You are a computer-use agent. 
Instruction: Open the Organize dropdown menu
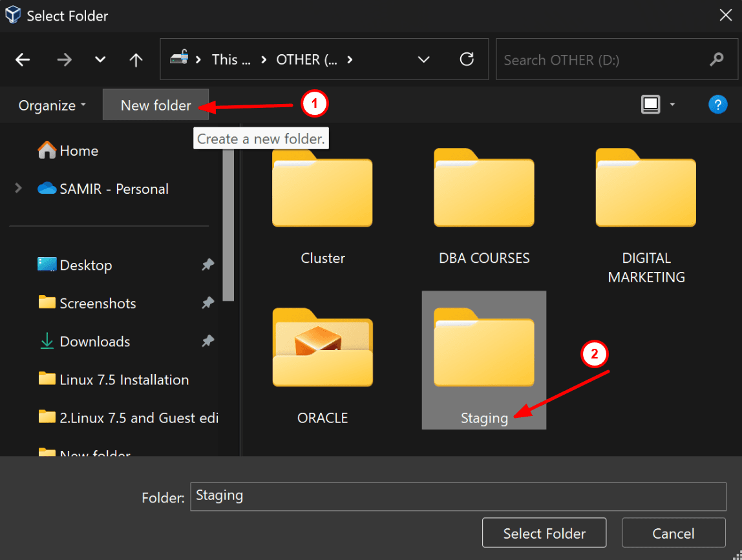(x=51, y=104)
